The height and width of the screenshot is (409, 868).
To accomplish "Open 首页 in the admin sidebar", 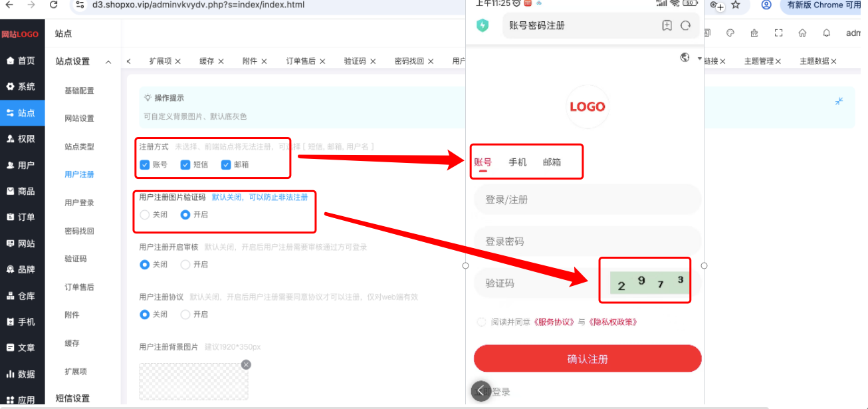I will pyautogui.click(x=22, y=61).
